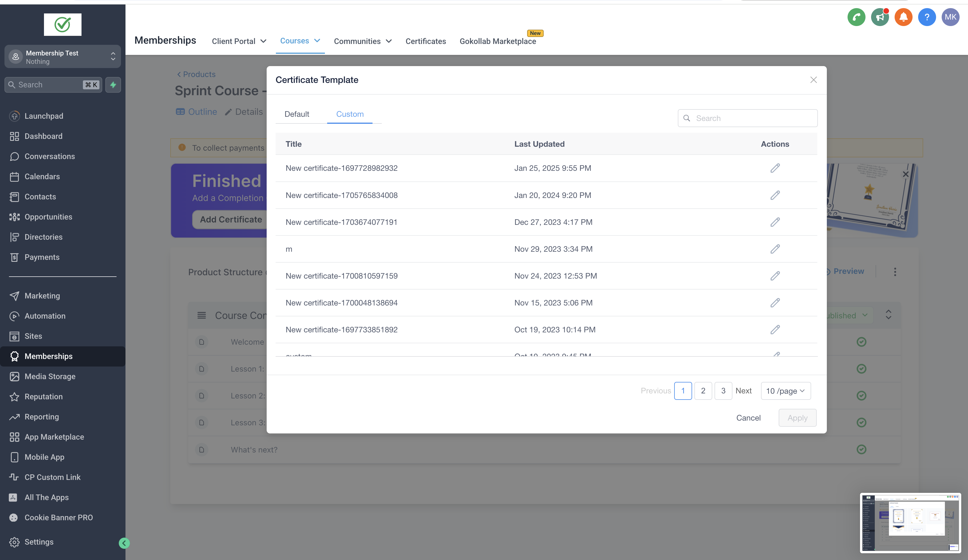Screen dimensions: 968x560
Task: Click the green lightning quick actions icon
Action: (x=113, y=85)
